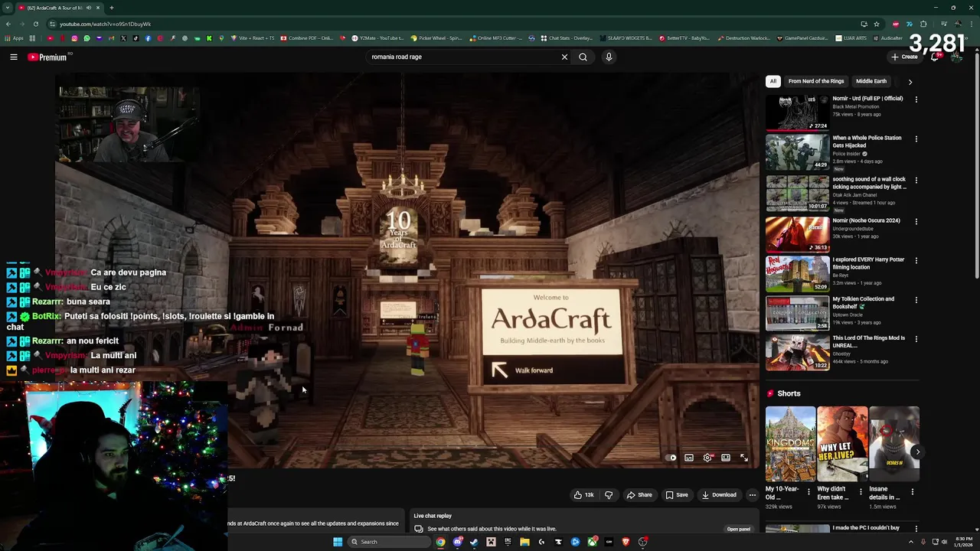
Task: Open options for 'soothing sound of a wall clock' video
Action: (x=916, y=180)
